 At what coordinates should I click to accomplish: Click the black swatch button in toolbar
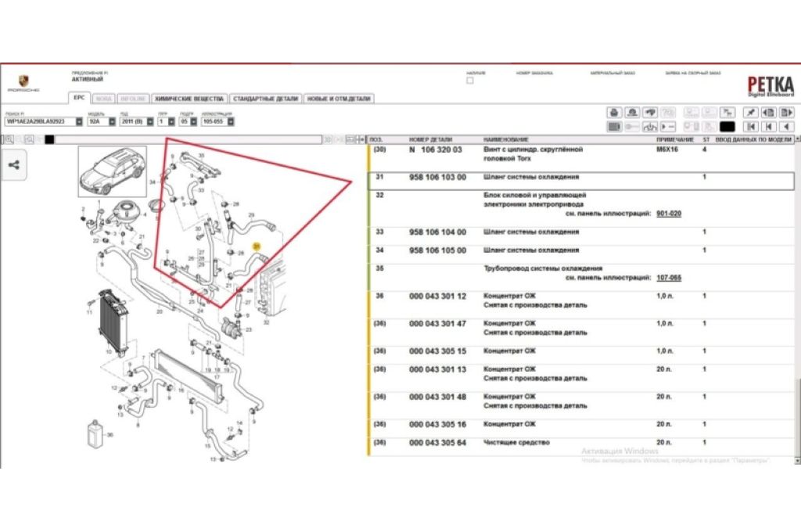click(x=727, y=126)
